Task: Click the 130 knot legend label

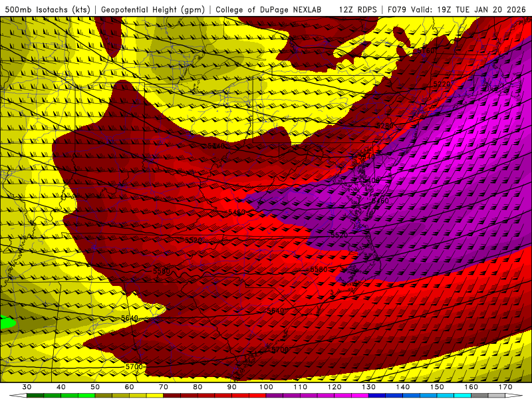Action: 369,387
